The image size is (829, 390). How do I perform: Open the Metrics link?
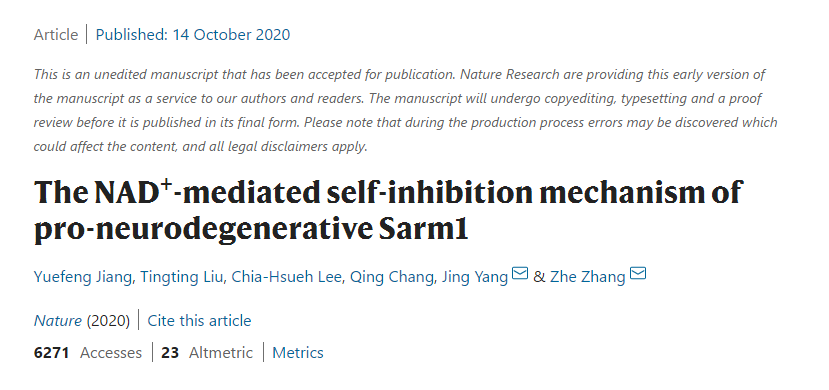pyautogui.click(x=298, y=353)
